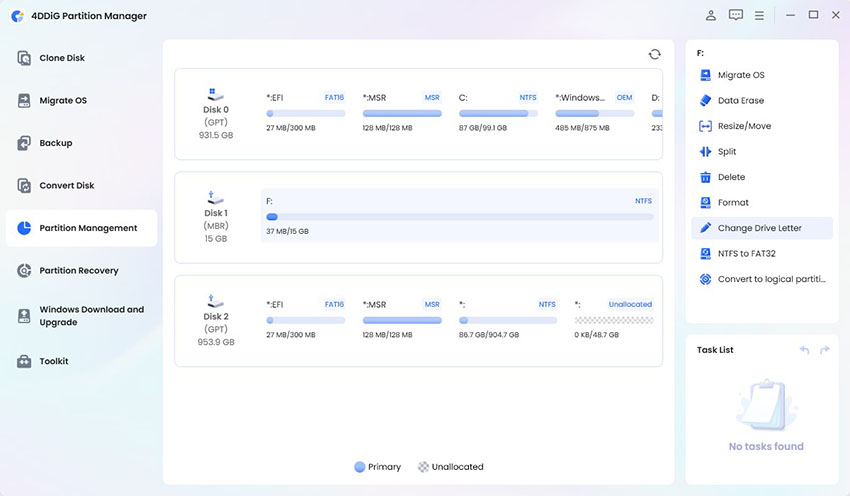Open the Clone Disk tab
The height and width of the screenshot is (496, 850).
coord(62,58)
